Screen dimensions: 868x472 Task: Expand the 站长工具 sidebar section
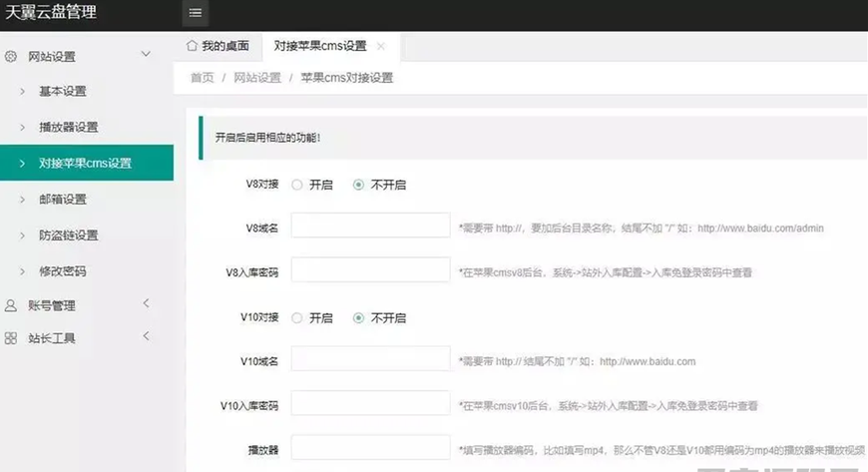click(x=146, y=337)
